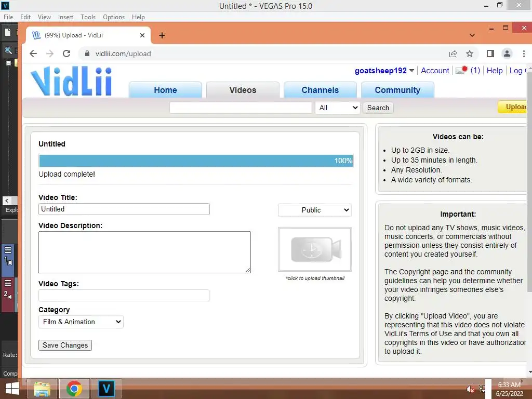
Task: Open the VEGAS File menu
Action: tap(8, 17)
